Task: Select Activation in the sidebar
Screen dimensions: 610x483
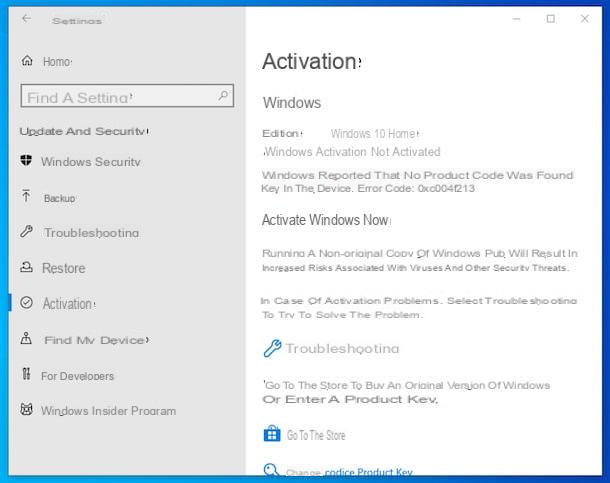Action: tap(68, 304)
